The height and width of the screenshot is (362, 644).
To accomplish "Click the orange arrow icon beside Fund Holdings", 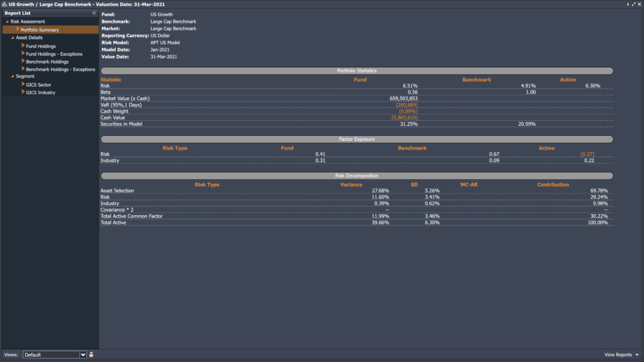I will pos(23,46).
